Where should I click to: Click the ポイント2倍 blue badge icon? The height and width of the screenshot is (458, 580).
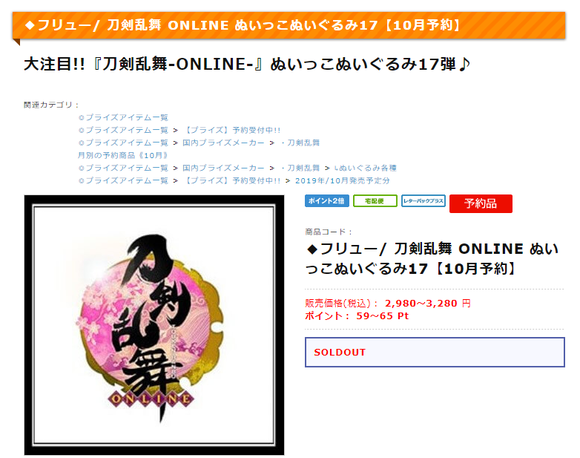[327, 201]
